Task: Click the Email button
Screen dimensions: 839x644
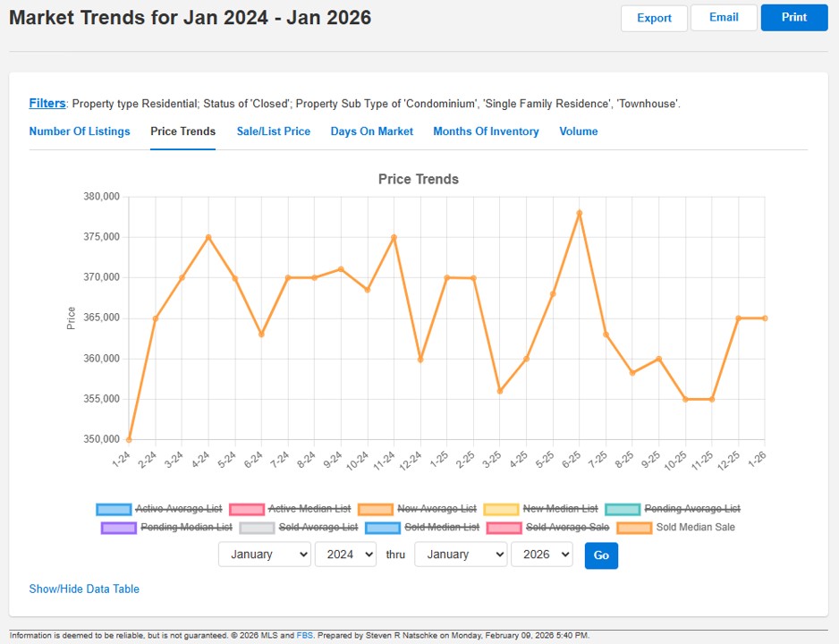Action: click(x=724, y=17)
